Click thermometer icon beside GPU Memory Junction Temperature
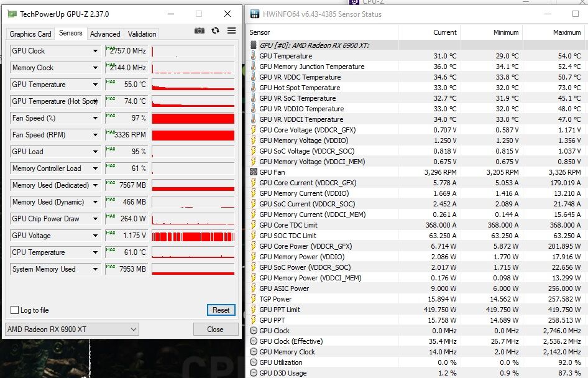Image resolution: width=588 pixels, height=378 pixels. pos(254,67)
